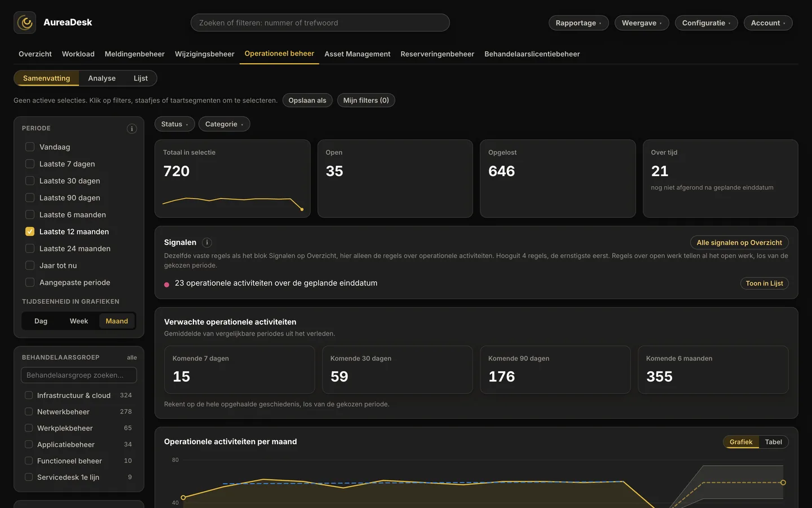Click the AureaDesk logo icon
The width and height of the screenshot is (812, 508).
click(25, 23)
